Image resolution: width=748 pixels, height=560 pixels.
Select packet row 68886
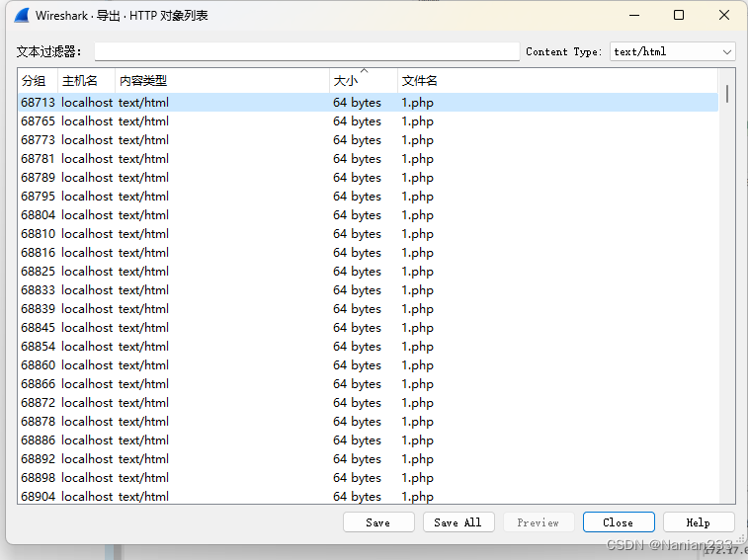point(368,440)
